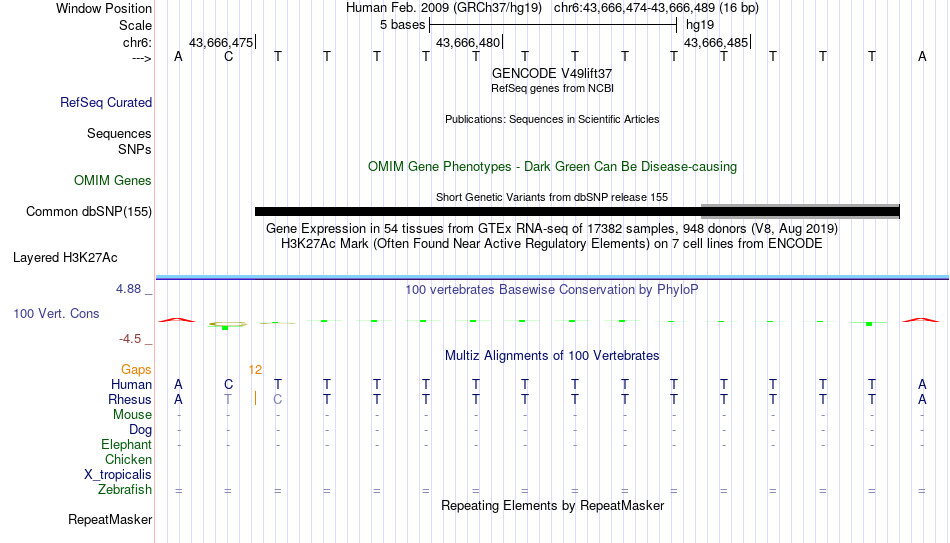Click the 5 bases scale bar
950x543 pixels.
pos(553,25)
